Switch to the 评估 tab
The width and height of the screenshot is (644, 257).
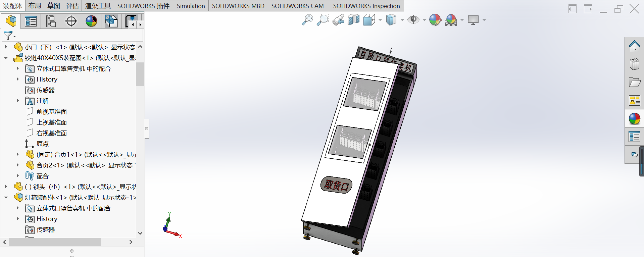point(72,6)
